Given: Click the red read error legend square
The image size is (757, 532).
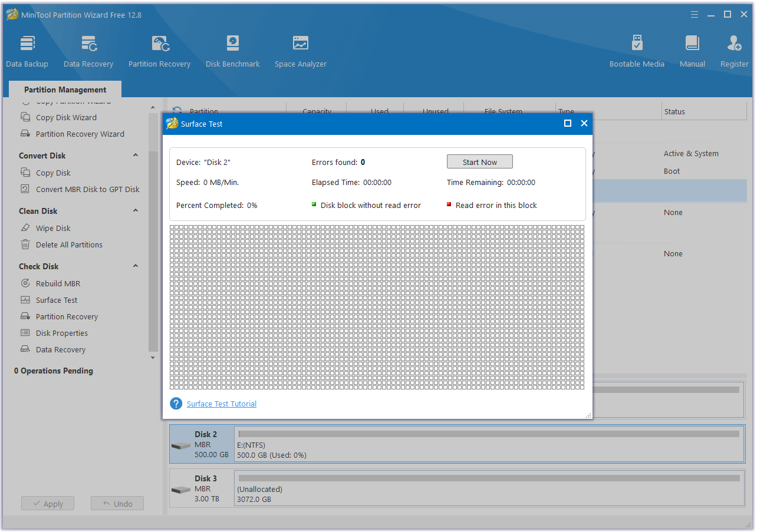Looking at the screenshot, I should [x=449, y=204].
